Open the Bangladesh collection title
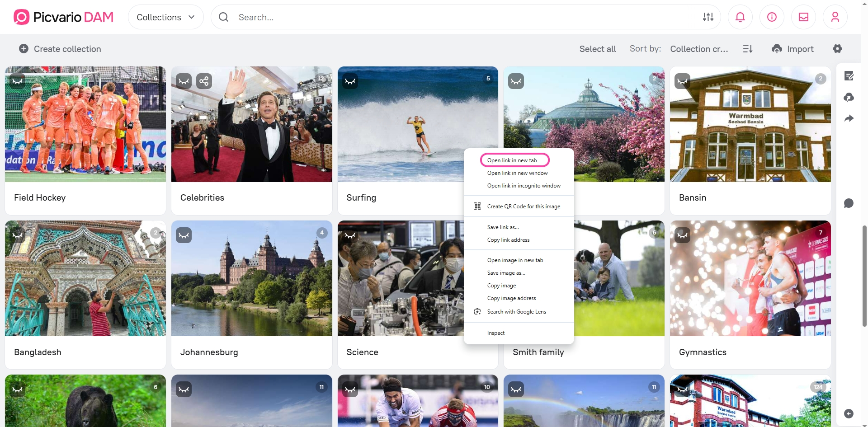The width and height of the screenshot is (868, 427). click(38, 352)
